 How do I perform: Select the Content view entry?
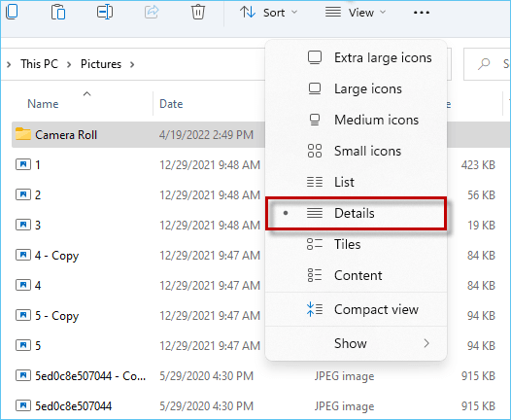click(356, 275)
